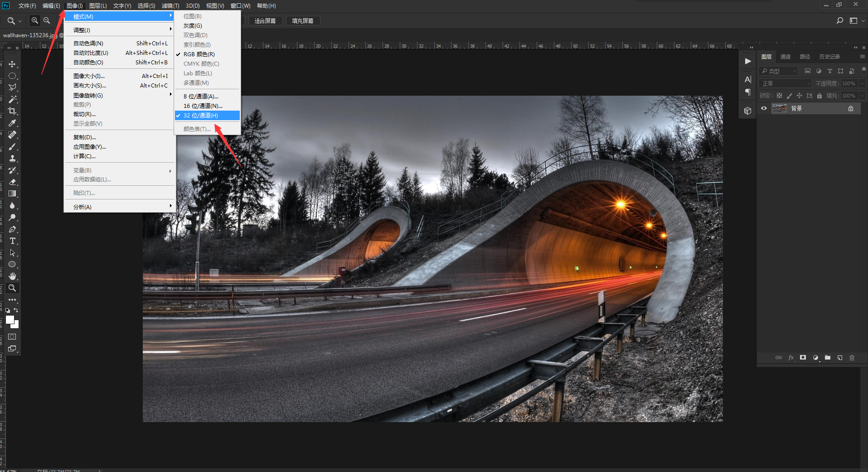Switch to the 通道 tab

pyautogui.click(x=786, y=57)
